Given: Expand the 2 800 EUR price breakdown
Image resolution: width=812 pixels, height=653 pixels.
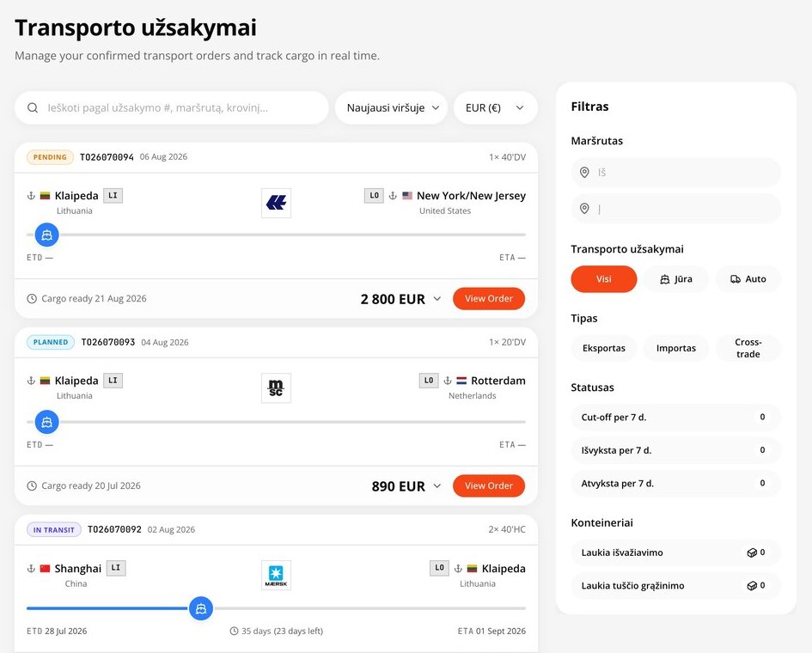Looking at the screenshot, I should [437, 299].
